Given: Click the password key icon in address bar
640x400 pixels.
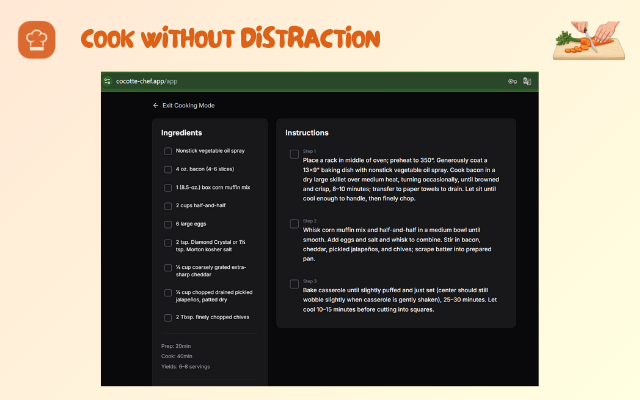Looking at the screenshot, I should 512,81.
